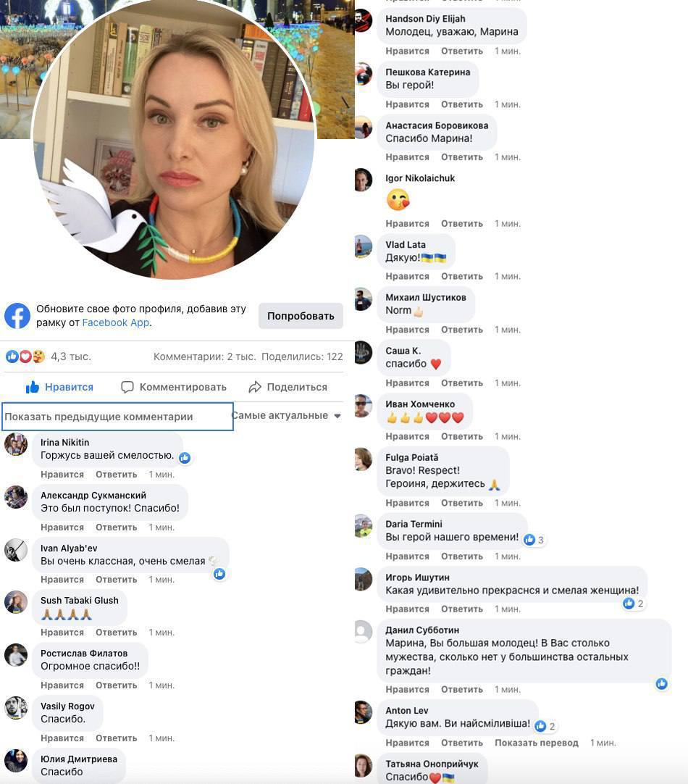Click the like count on Anton Lev's comment
Image resolution: width=688 pixels, height=784 pixels.
click(545, 726)
